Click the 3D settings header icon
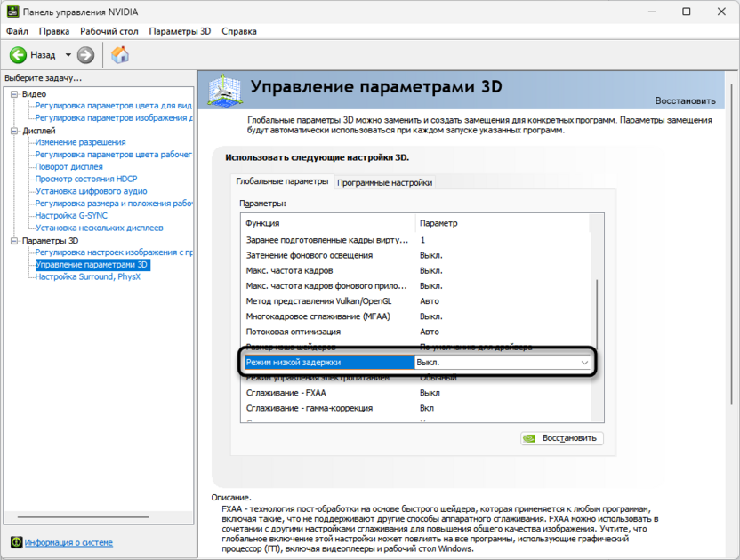740x560 pixels. 225,90
